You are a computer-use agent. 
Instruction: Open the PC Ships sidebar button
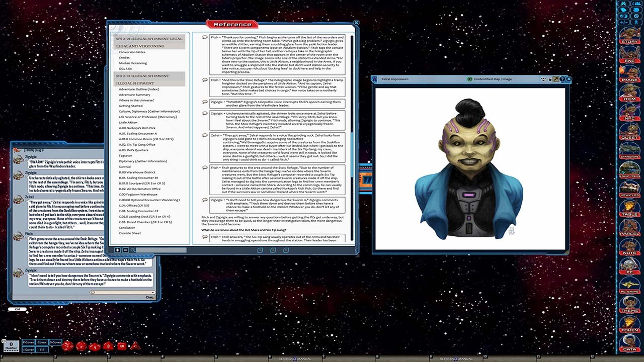tap(629, 286)
